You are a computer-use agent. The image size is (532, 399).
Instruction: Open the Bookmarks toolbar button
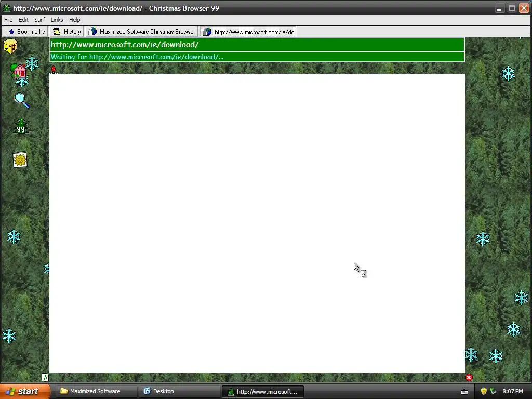25,32
